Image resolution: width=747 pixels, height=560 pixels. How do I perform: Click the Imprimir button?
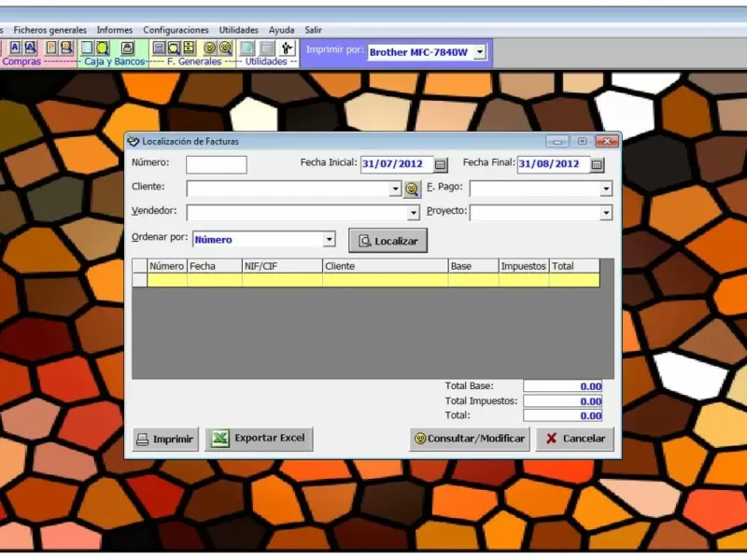(165, 439)
